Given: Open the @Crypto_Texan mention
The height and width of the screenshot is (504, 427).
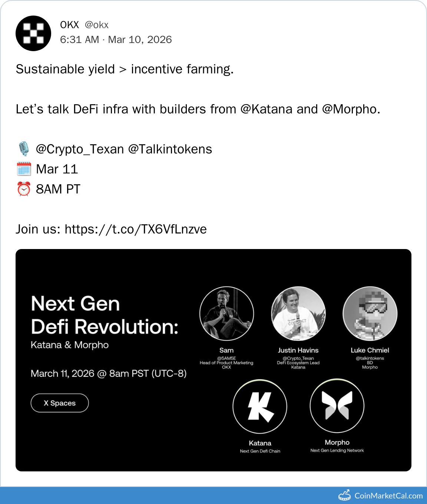Looking at the screenshot, I should pyautogui.click(x=80, y=149).
